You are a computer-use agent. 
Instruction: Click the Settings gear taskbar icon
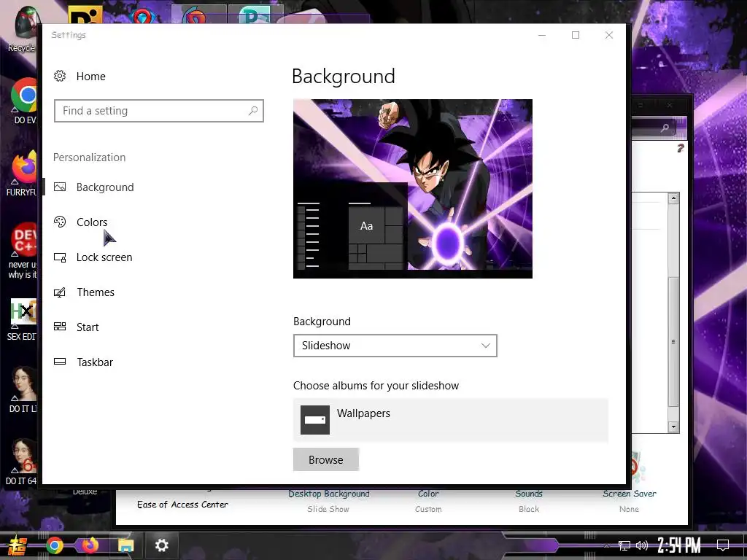[161, 545]
